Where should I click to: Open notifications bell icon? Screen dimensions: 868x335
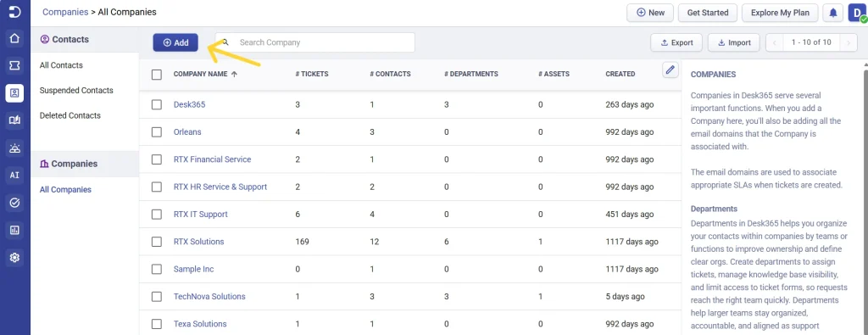click(x=833, y=13)
